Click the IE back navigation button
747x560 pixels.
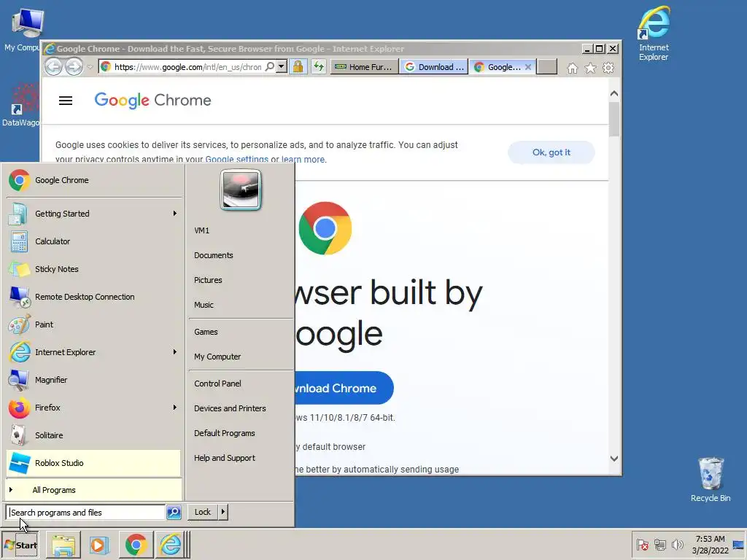(x=54, y=66)
